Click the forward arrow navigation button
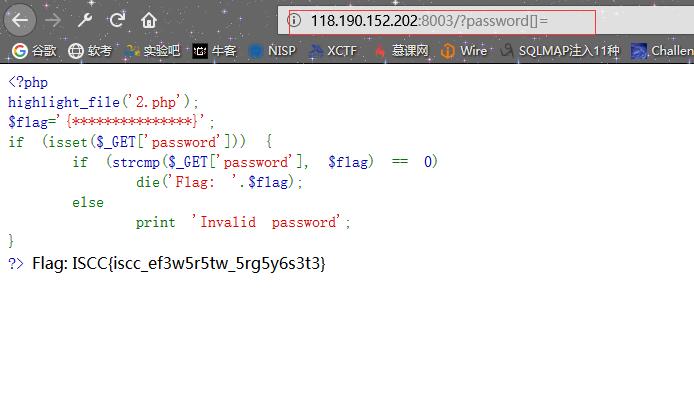Screen dimensions: 694x403 pos(53,20)
